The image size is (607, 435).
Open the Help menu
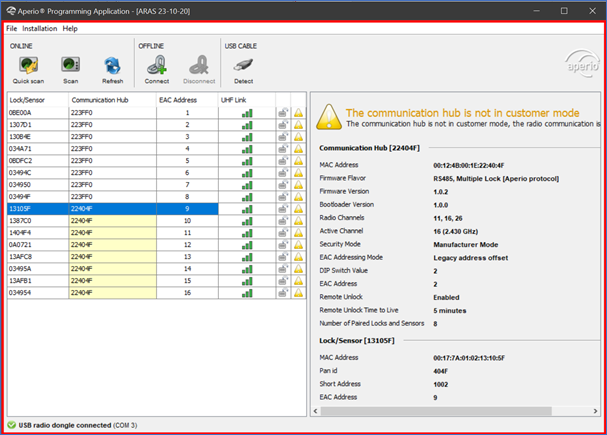(70, 29)
